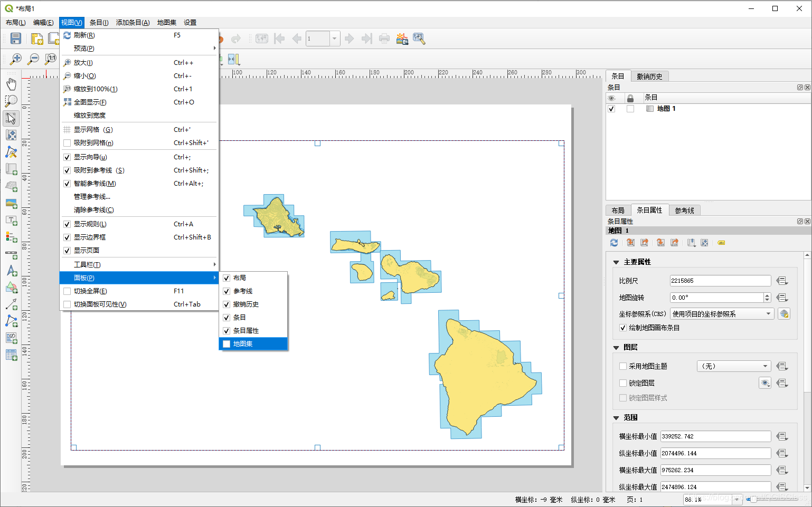Select the Add arrow tool
The width and height of the screenshot is (812, 507).
11,304
